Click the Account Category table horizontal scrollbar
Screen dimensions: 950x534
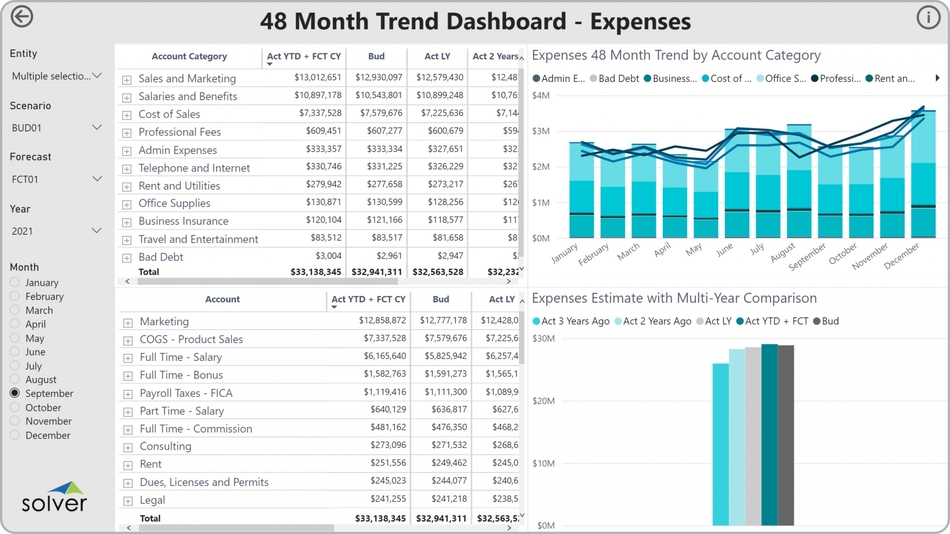coord(320,281)
